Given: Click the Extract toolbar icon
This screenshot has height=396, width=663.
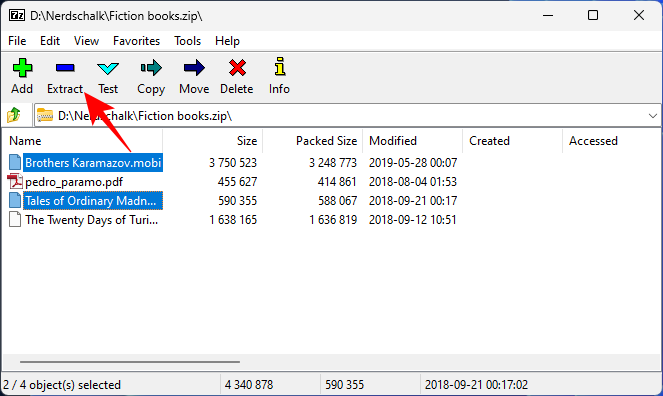Looking at the screenshot, I should click(x=65, y=68).
